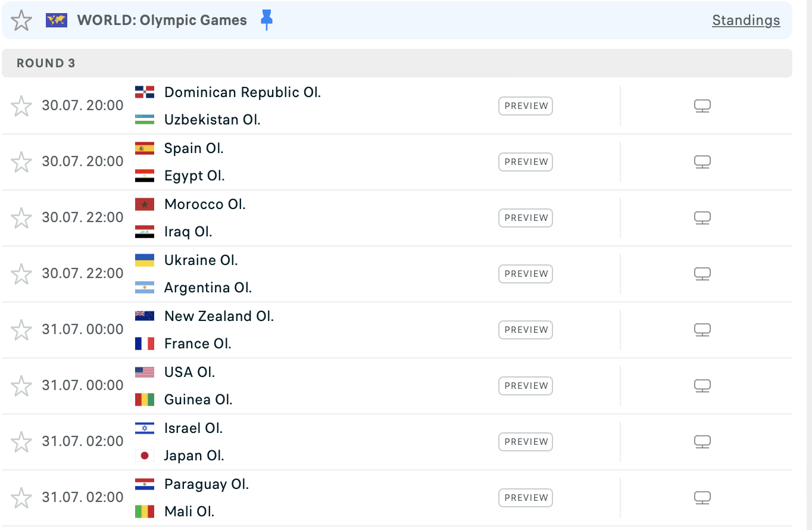Click TV icon for Dominican Republic match

pyautogui.click(x=702, y=106)
